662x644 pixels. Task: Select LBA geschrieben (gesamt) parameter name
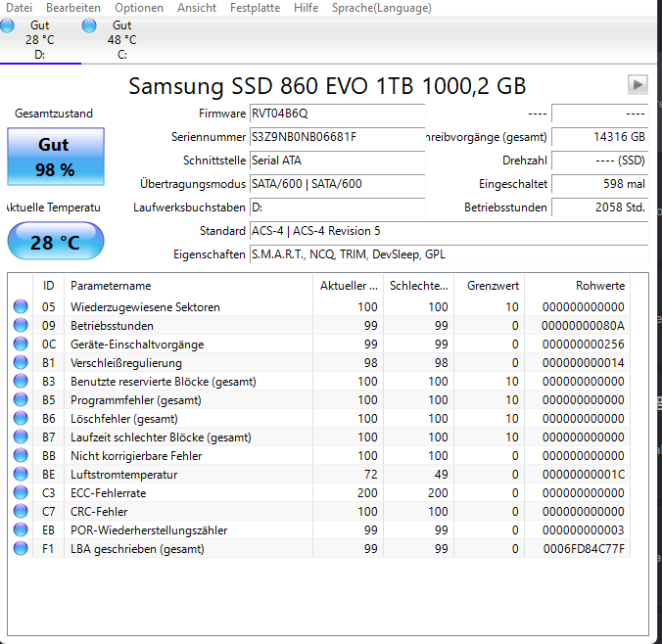coord(138,549)
